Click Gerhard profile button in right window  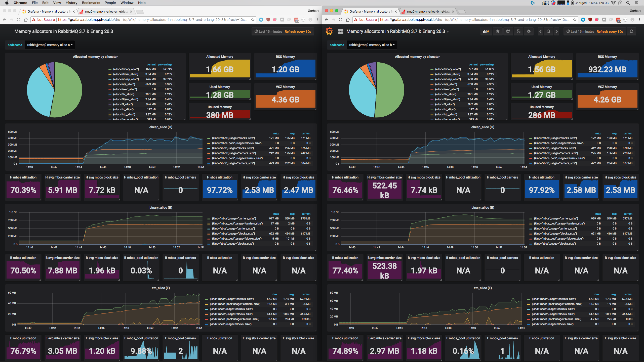click(635, 11)
